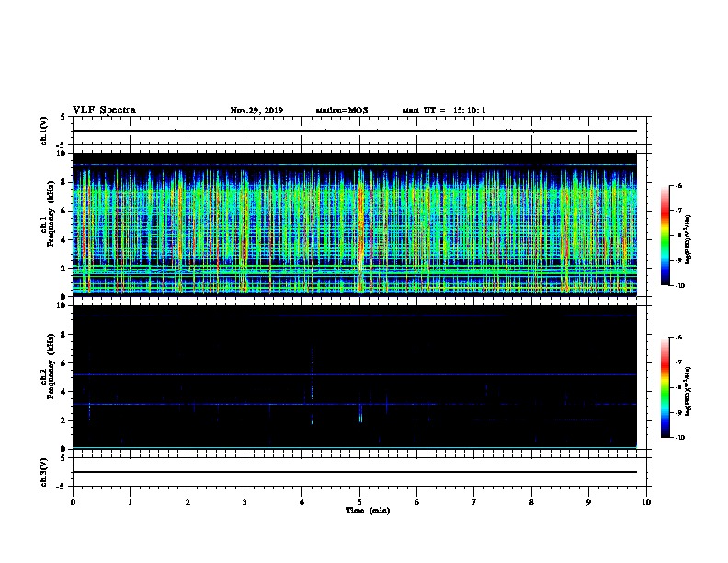728x563 pixels.
Task: Select the date text "Nov.29, 2019"
Action: [x=256, y=110]
